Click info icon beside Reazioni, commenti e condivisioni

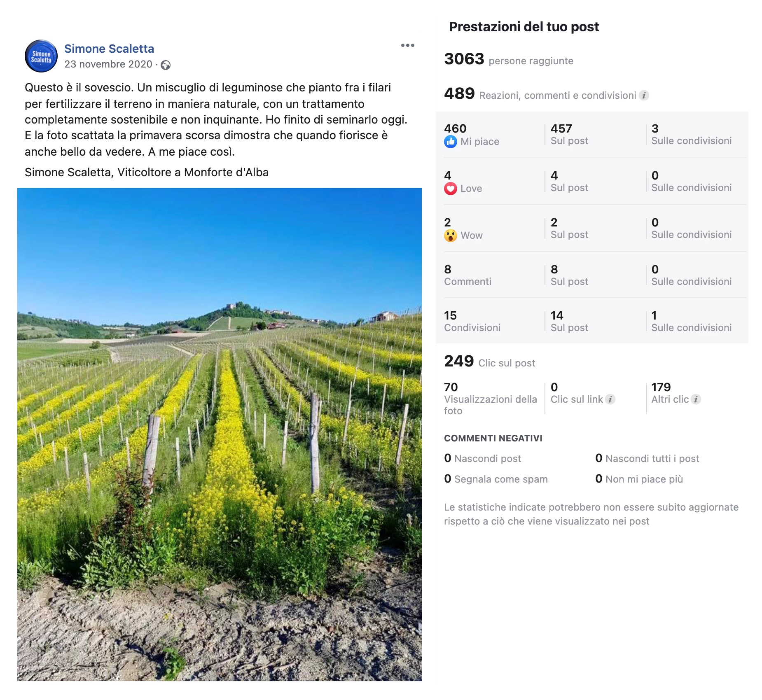tap(644, 96)
